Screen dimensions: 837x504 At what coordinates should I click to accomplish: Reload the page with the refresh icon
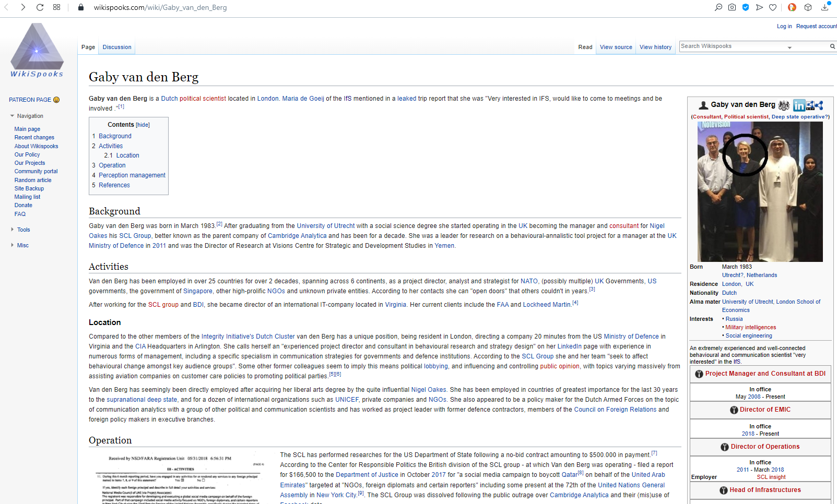coord(40,7)
